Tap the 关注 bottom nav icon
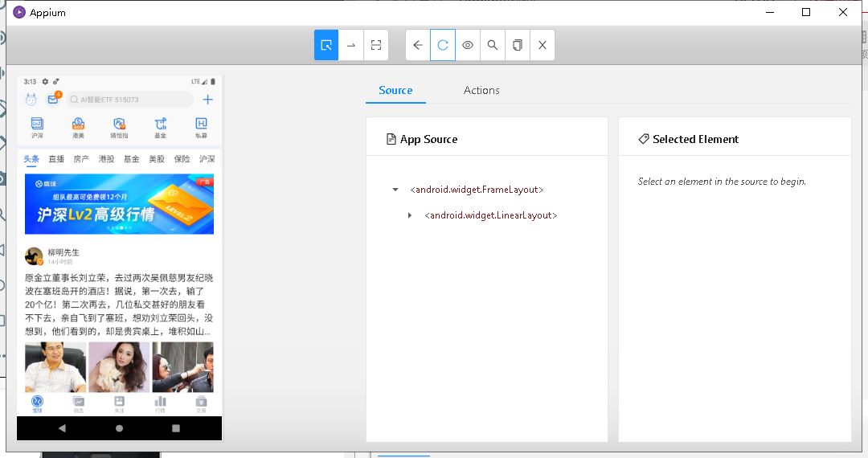The height and width of the screenshot is (458, 868). [119, 404]
